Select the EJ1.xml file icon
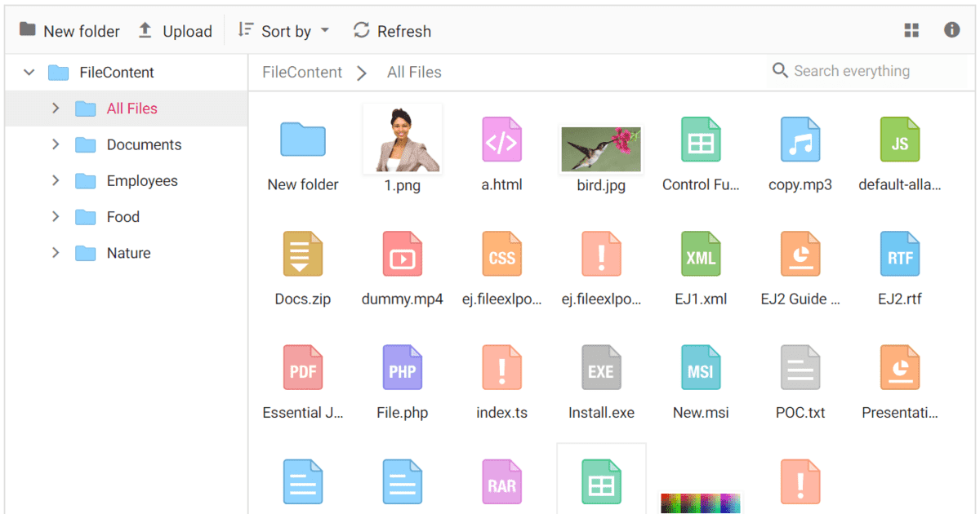Viewport: 980px width, 514px height. pos(701,254)
